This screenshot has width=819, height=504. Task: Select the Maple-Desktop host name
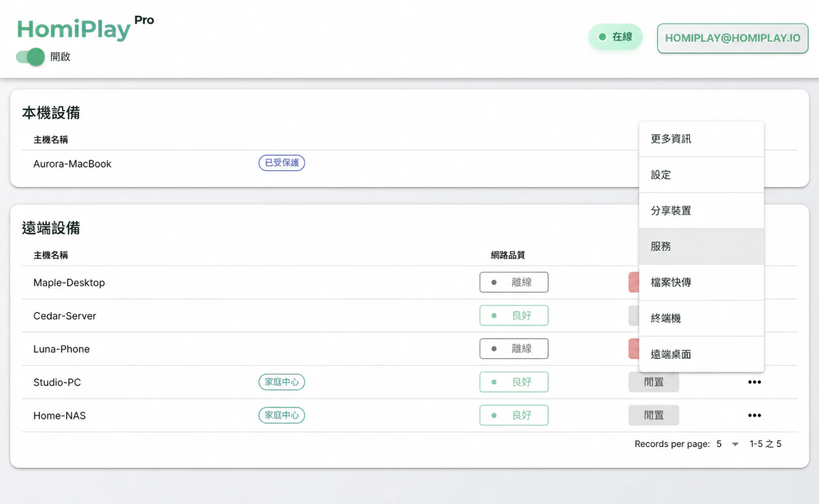tap(69, 282)
